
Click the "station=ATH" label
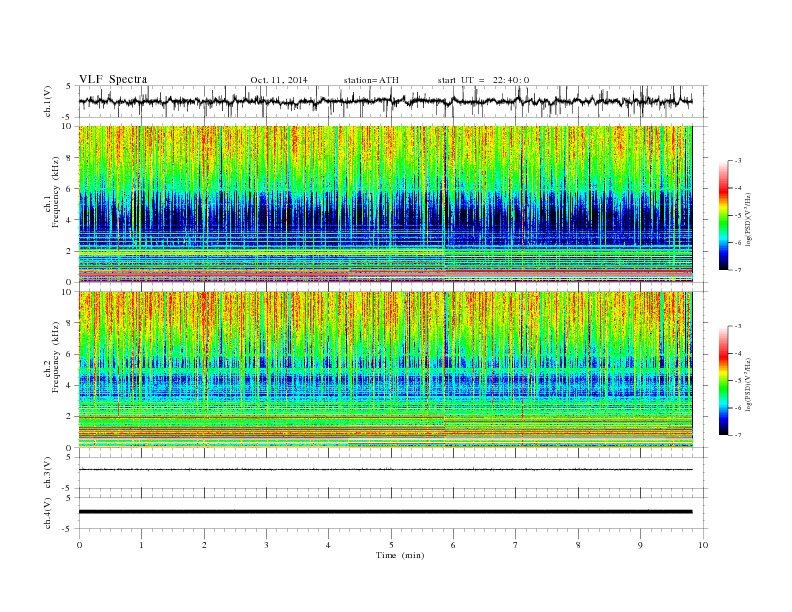point(371,80)
